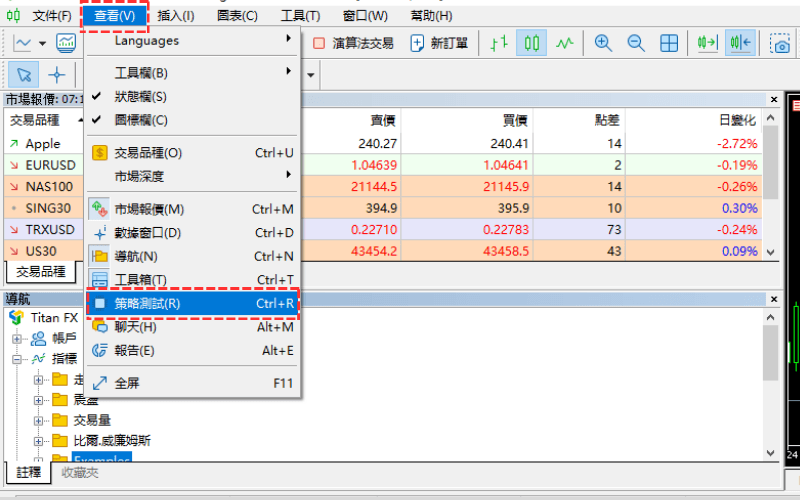Image resolution: width=800 pixels, height=500 pixels.
Task: Click the 交易品種 column header
Action: [35, 120]
